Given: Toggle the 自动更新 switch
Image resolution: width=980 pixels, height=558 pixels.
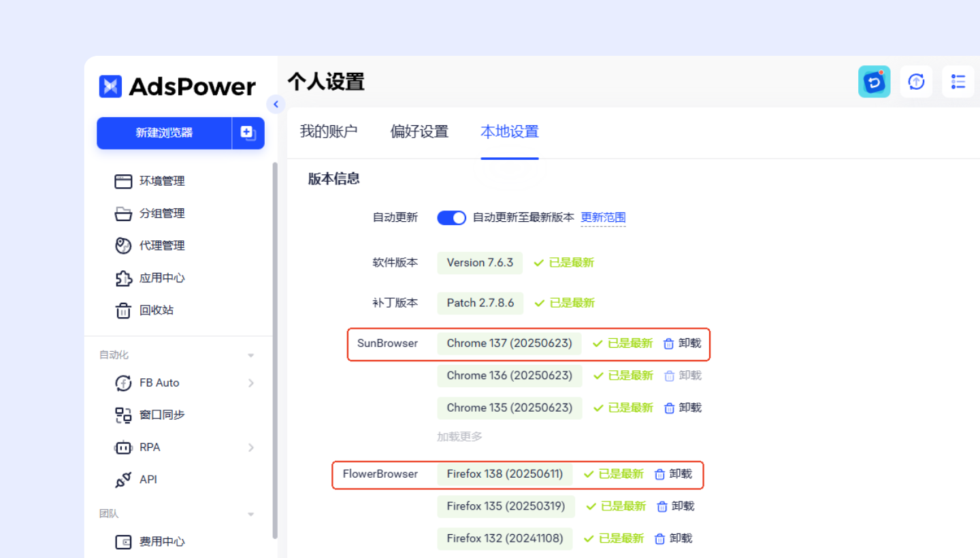Looking at the screenshot, I should pyautogui.click(x=451, y=218).
